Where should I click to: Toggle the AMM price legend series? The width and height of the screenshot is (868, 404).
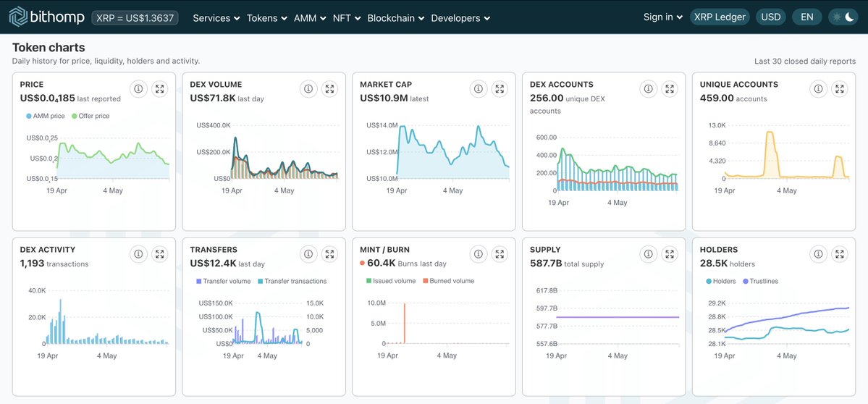coord(46,117)
